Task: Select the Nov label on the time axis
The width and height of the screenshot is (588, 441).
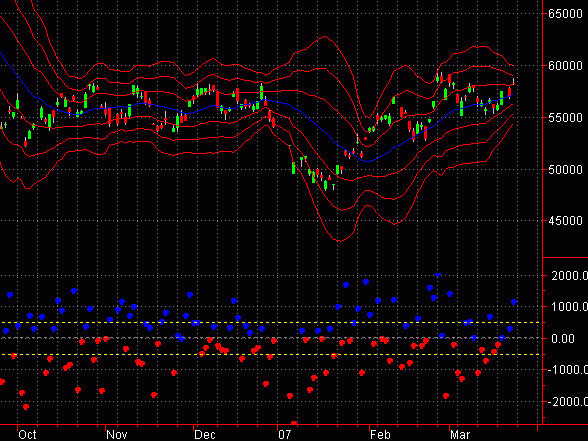Action: tap(117, 435)
